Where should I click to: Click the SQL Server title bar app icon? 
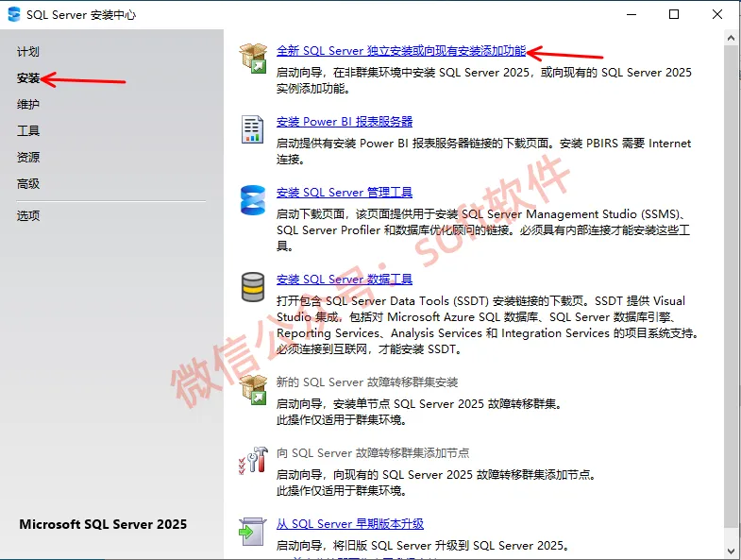14,14
